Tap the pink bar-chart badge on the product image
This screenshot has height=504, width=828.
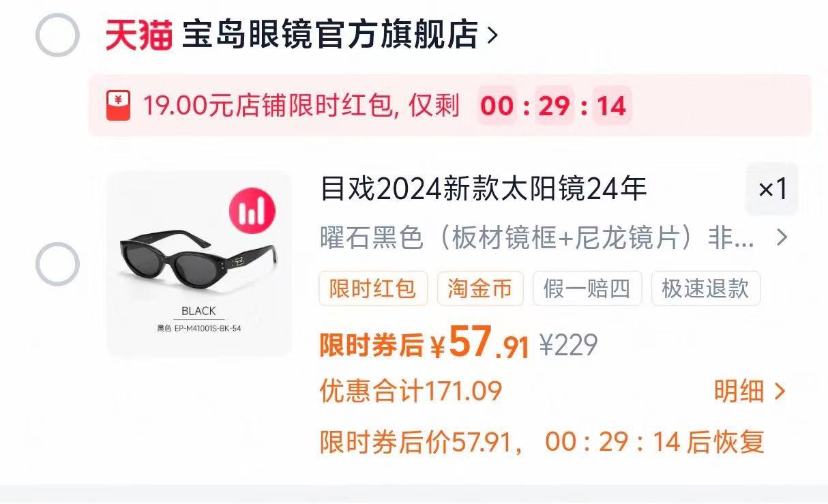click(x=252, y=209)
